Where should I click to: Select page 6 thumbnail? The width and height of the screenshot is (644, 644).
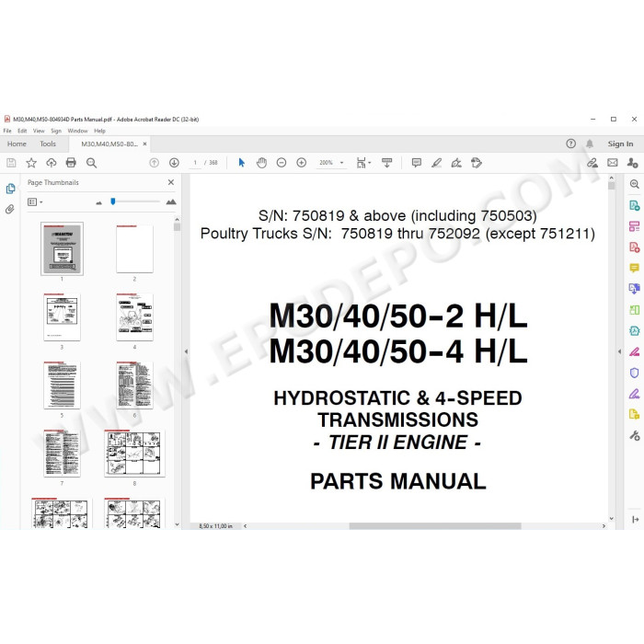point(134,385)
